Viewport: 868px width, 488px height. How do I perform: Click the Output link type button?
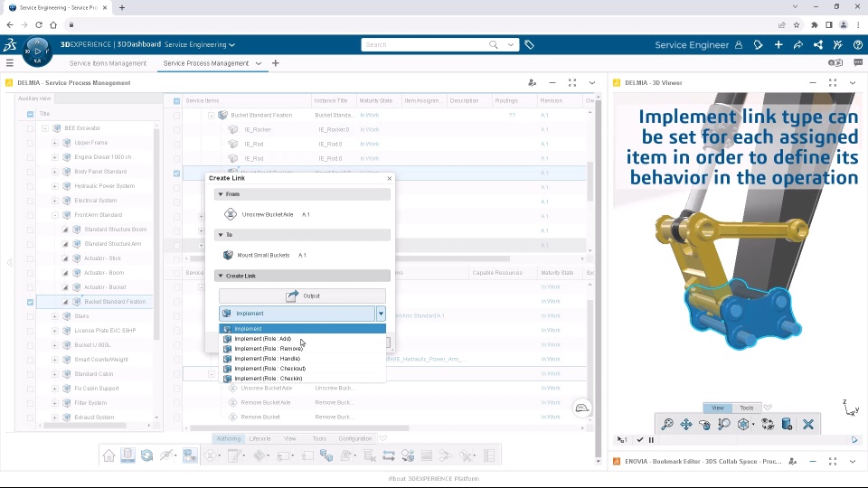coord(302,296)
